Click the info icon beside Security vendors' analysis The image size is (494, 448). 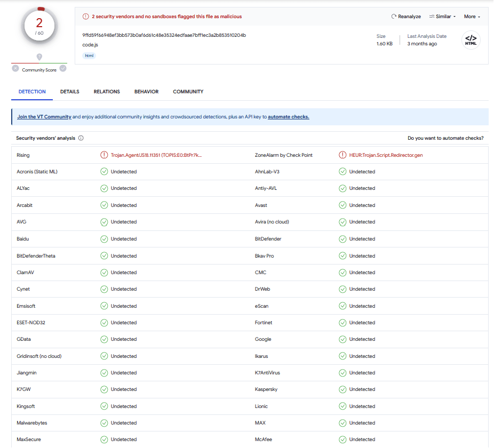tap(81, 138)
